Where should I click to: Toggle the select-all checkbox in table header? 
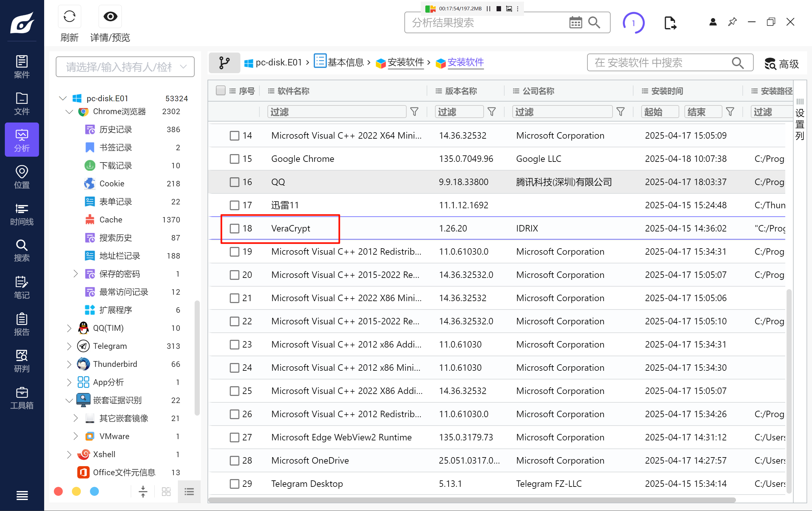tap(220, 90)
